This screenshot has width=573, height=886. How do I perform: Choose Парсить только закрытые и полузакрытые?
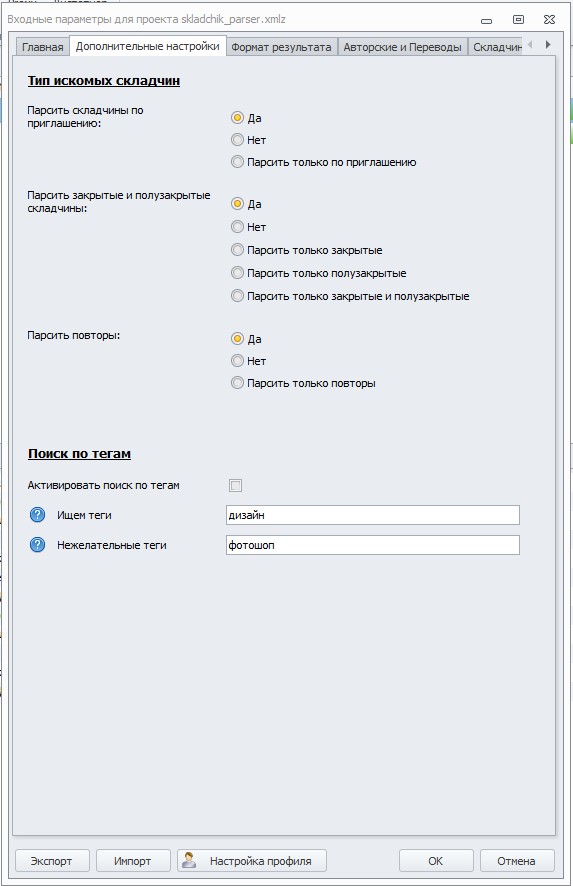tap(237, 296)
